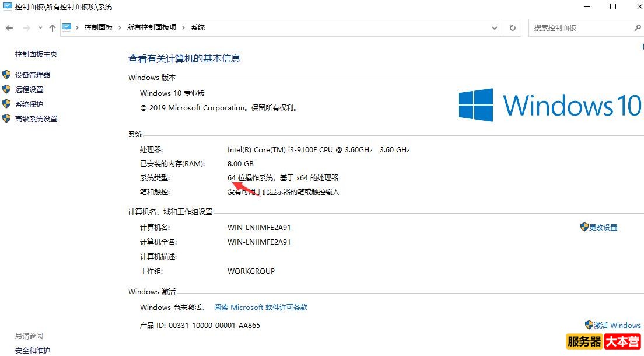Viewport: 644px width, 356px height.
Task: Click the shield icon beside 系统保护
Action: 6,104
